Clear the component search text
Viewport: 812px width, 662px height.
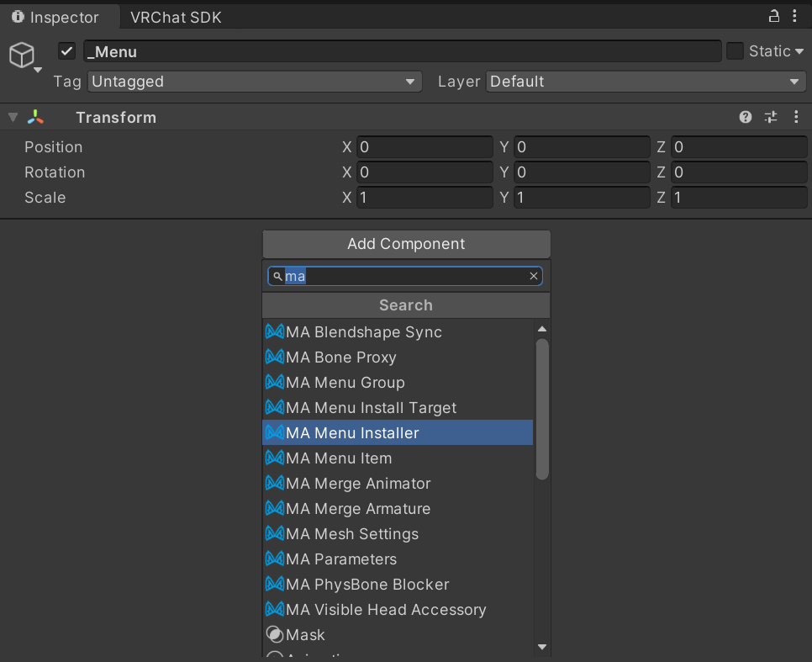[x=534, y=276]
